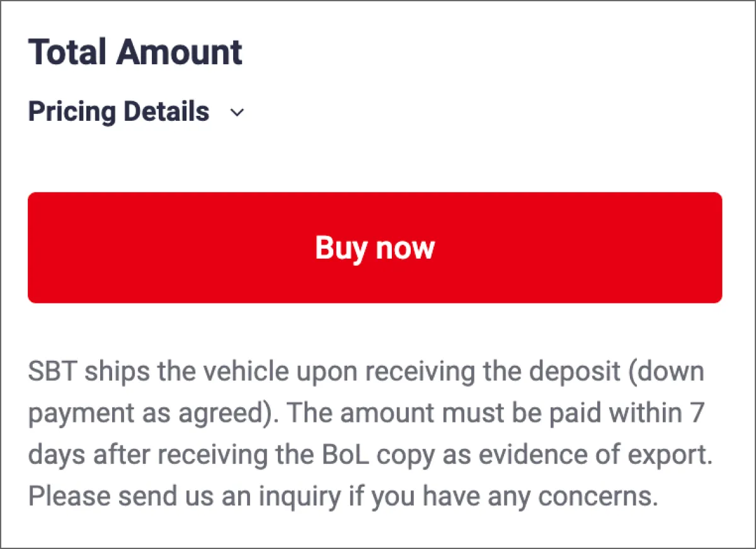
Task: Click the word "Details" beside the chevron
Action: click(x=166, y=112)
